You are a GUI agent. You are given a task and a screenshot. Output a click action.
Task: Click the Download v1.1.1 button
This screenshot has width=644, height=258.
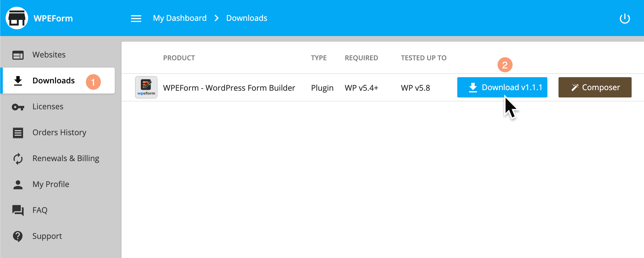coord(502,87)
